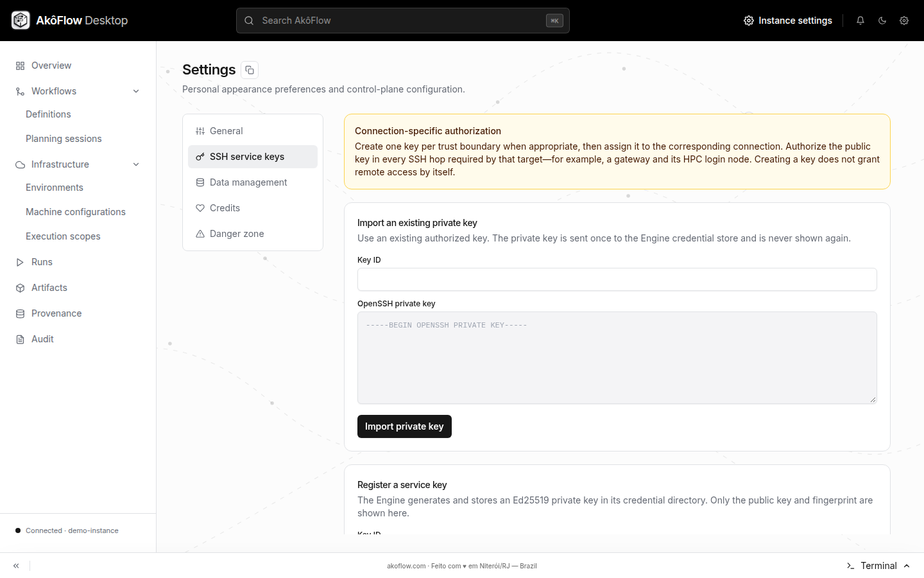Open the gear icon in top bar

[x=904, y=21]
